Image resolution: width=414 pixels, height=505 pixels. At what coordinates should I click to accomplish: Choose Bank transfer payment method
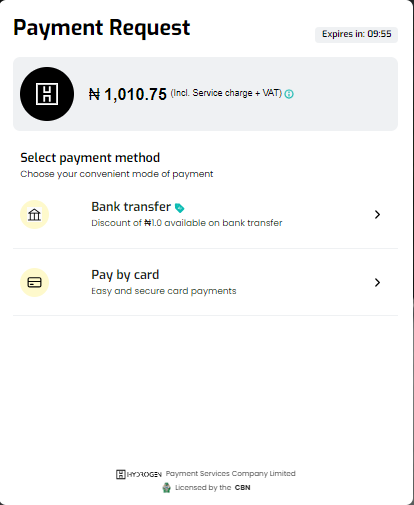205,215
